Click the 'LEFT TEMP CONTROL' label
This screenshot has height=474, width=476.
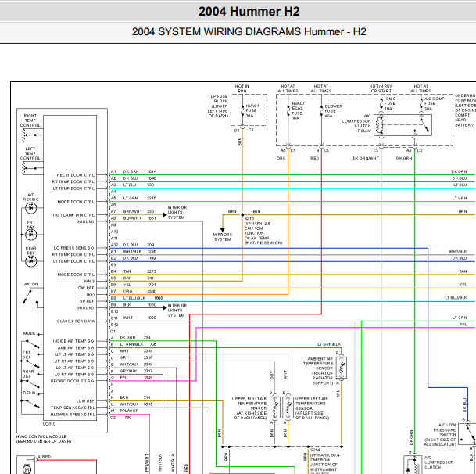point(30,153)
